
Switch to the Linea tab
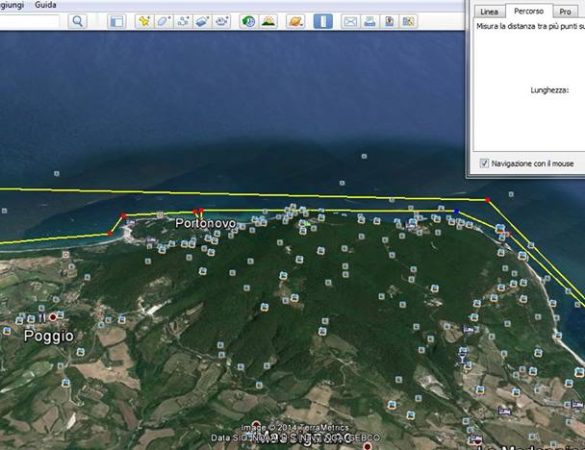tap(489, 12)
